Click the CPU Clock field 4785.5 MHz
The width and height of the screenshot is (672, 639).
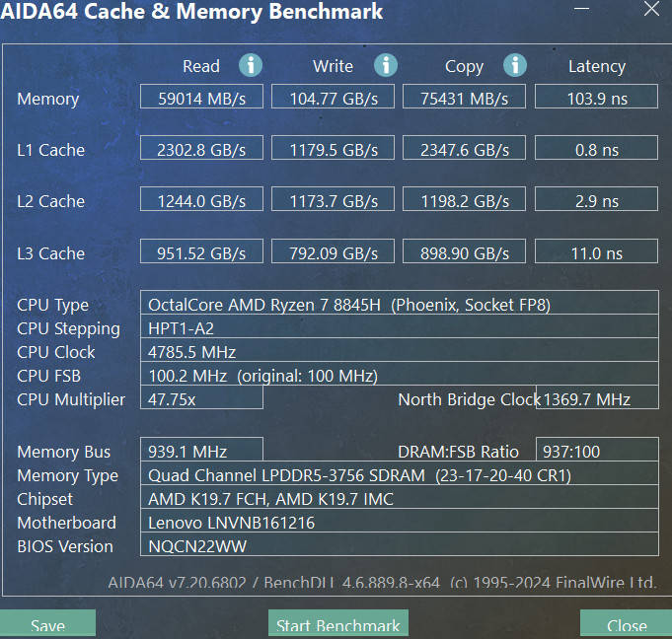[x=400, y=350]
